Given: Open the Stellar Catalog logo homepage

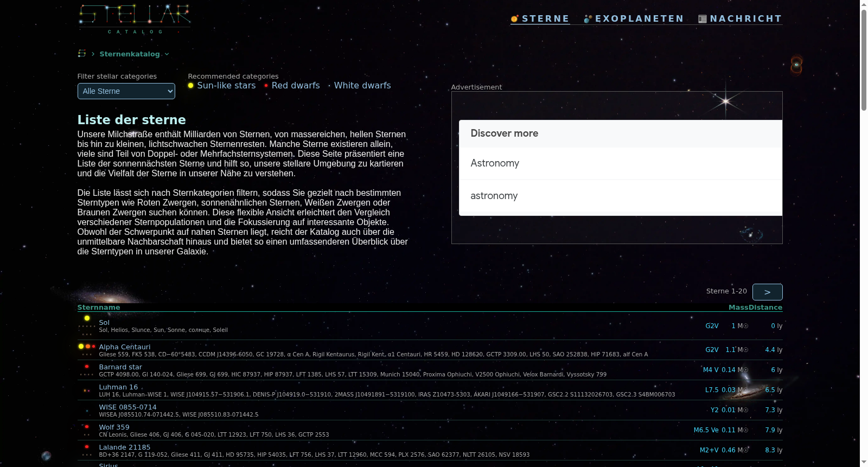Looking at the screenshot, I should pyautogui.click(x=134, y=20).
